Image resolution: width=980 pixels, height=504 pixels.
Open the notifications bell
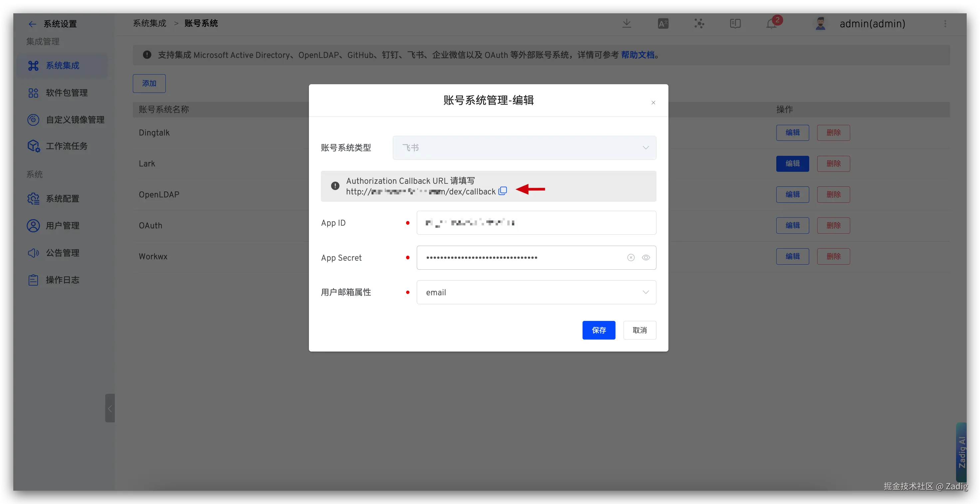(x=771, y=24)
